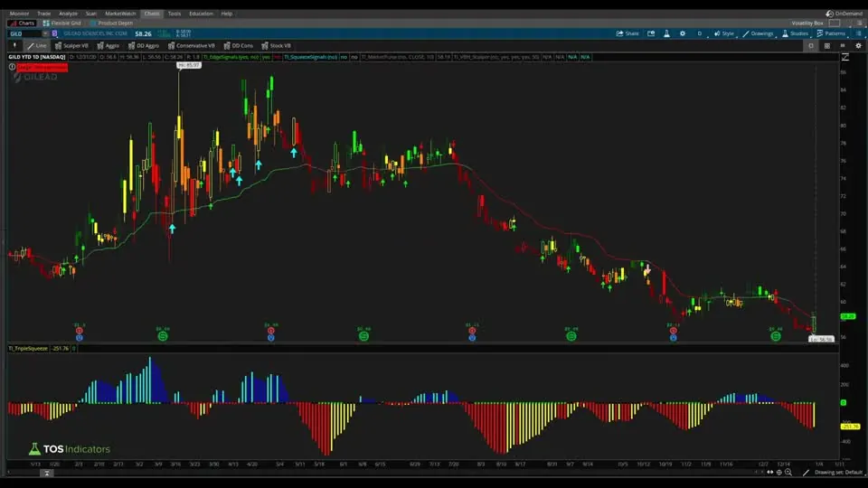Click the TI_TripleSqueeze study label
Viewport: 868px width, 488px height.
(x=28, y=349)
